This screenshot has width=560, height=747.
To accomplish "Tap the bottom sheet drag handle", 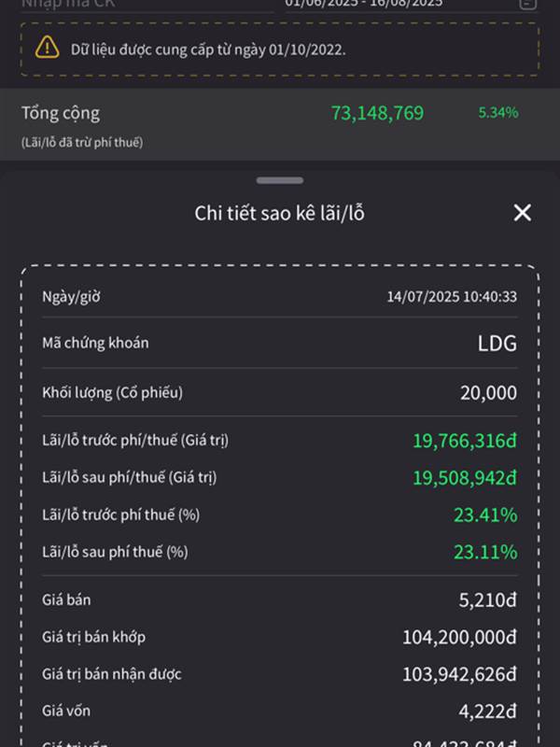I will (x=279, y=180).
